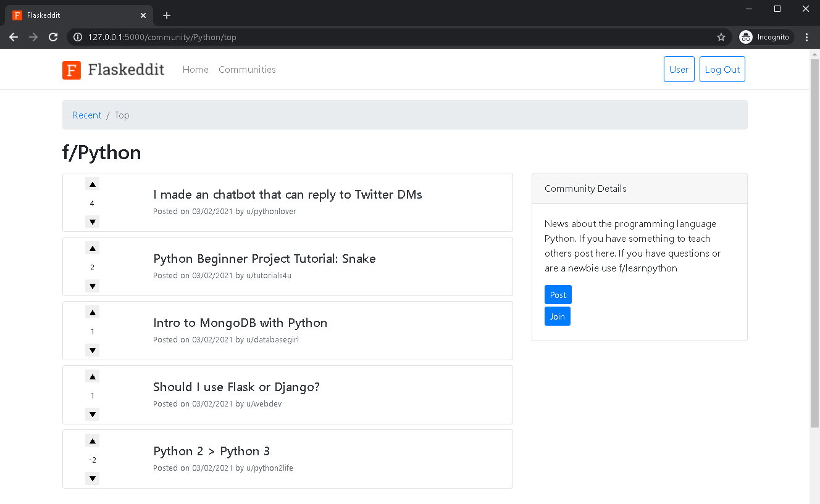Bookmark this page with the star icon

coord(721,37)
